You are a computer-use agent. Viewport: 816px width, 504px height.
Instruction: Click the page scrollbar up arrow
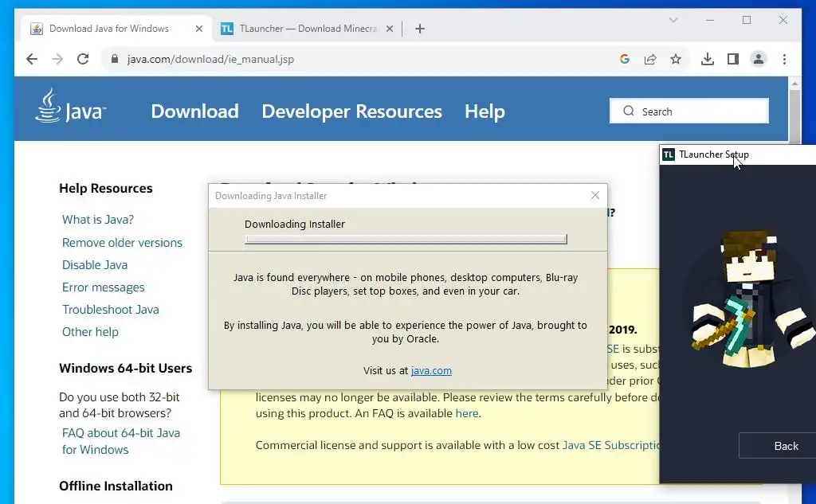tap(794, 84)
